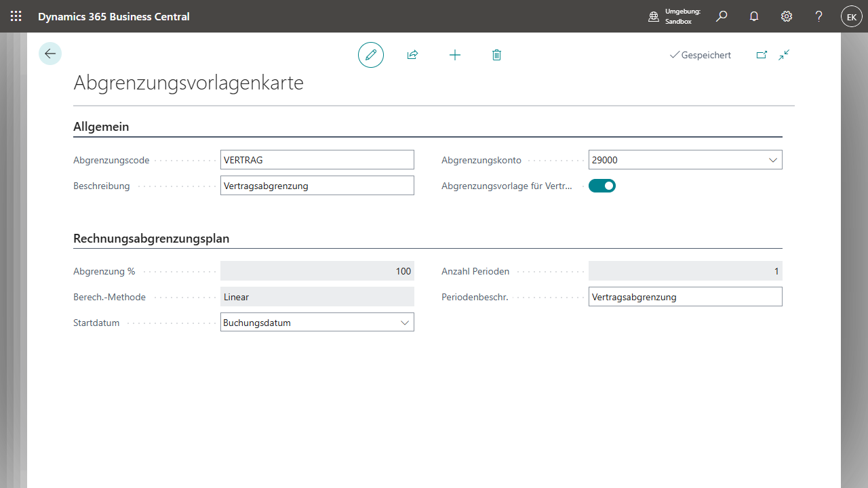Screen dimensions: 868x488
Task: Open the search magnifier icon
Action: tap(722, 16)
